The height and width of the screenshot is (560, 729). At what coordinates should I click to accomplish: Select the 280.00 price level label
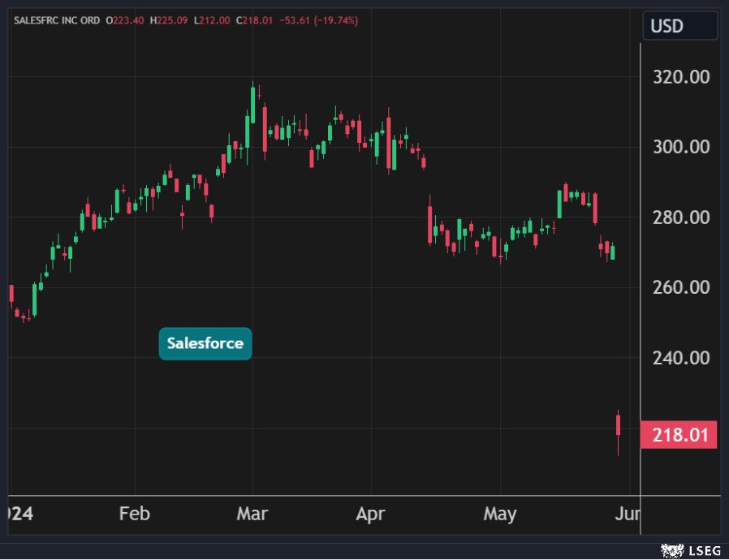(681, 218)
